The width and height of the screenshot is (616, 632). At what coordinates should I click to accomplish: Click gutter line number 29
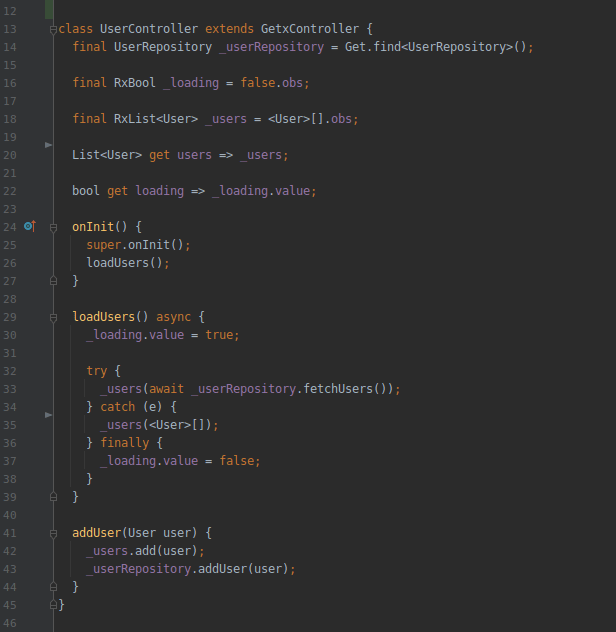pyautogui.click(x=10, y=317)
